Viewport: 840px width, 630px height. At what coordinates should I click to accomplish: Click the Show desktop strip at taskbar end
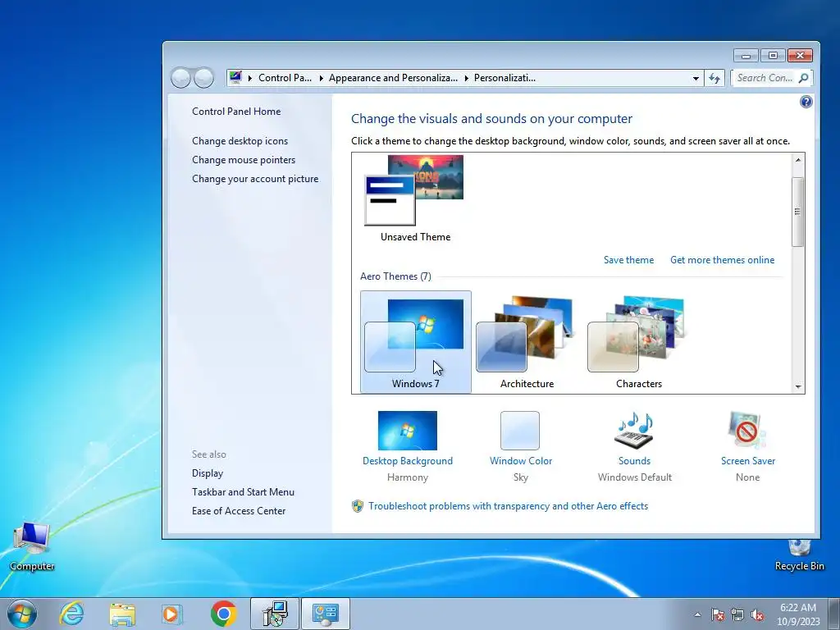point(834,614)
